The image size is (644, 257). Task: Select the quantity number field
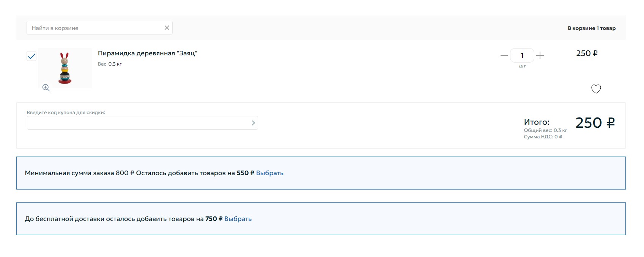[x=522, y=55]
